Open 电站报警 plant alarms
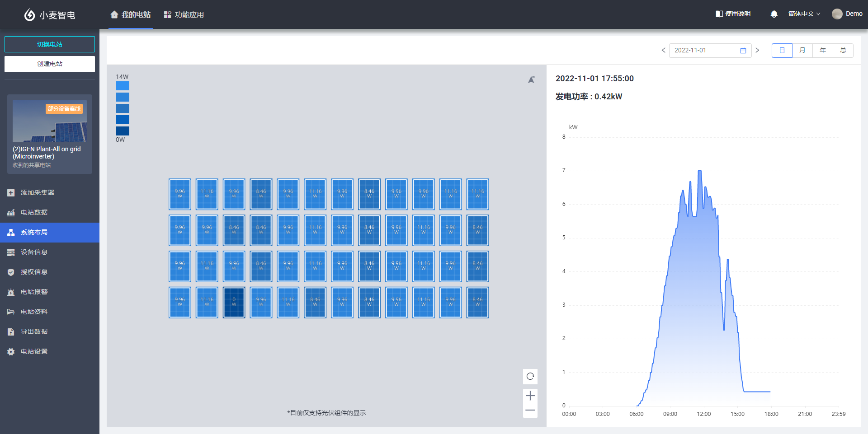 [34, 292]
